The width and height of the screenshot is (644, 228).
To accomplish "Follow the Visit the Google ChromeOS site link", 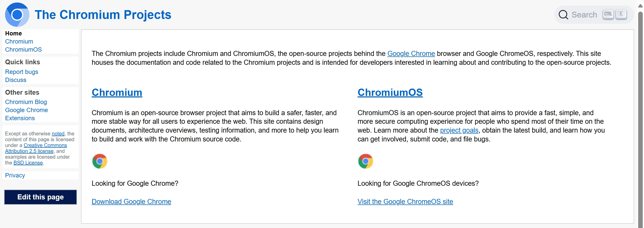I will click(x=405, y=202).
